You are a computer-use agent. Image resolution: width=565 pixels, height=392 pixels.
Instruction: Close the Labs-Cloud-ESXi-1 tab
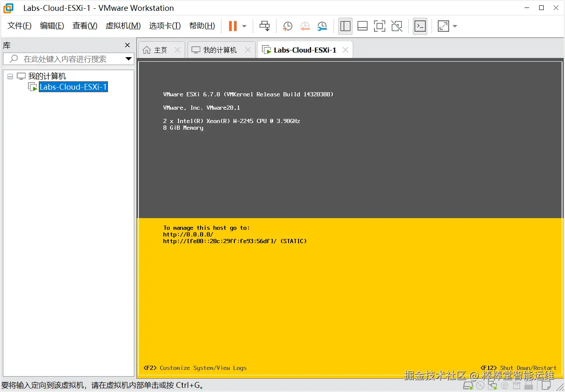[345, 50]
